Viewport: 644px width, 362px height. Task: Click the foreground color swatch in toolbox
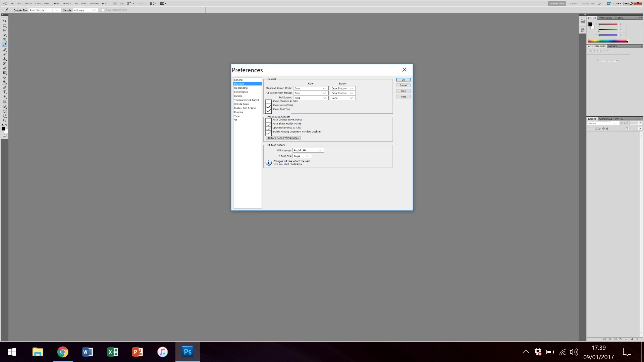pyautogui.click(x=3, y=129)
